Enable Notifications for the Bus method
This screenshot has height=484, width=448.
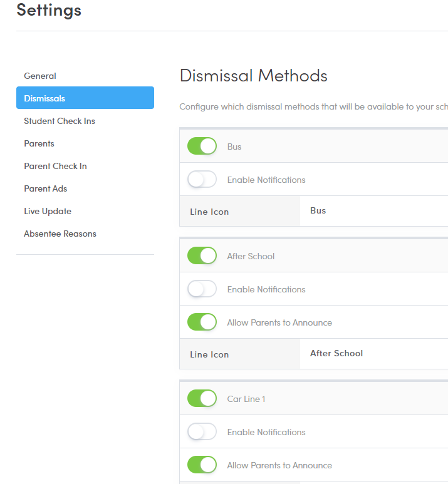click(202, 180)
